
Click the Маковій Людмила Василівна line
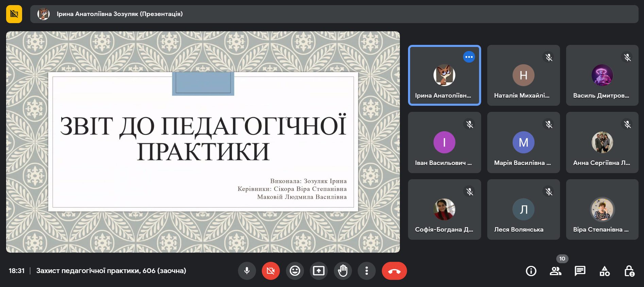click(x=302, y=197)
